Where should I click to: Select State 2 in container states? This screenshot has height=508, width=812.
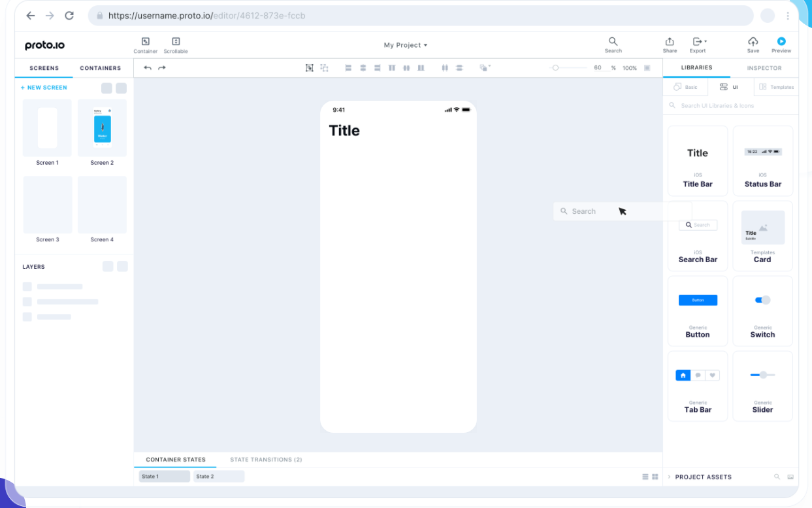tap(219, 477)
